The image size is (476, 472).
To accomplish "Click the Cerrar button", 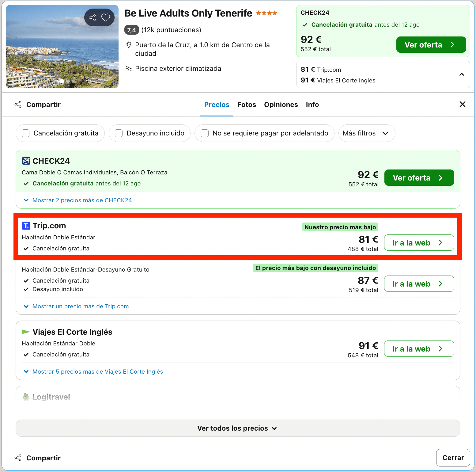I will (453, 458).
